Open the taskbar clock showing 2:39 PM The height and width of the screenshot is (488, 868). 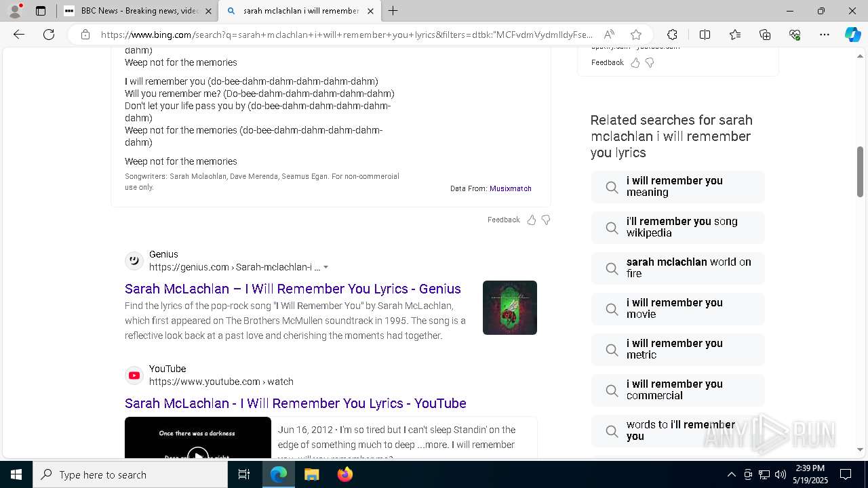810,474
